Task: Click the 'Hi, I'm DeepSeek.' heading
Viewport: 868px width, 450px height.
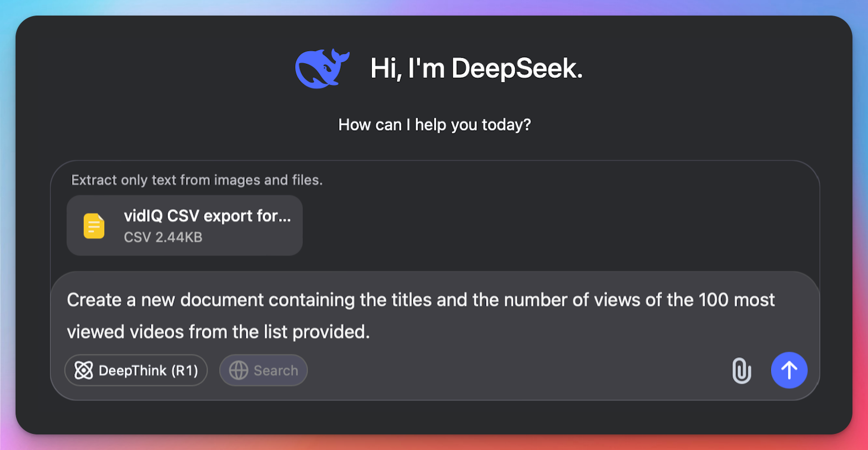Action: (x=476, y=69)
